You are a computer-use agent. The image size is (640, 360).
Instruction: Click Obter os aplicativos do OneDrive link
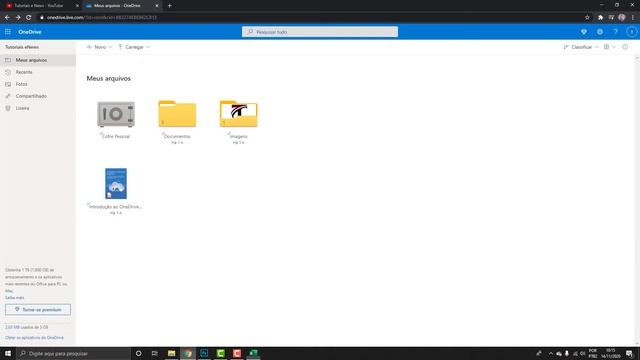pyautogui.click(x=34, y=338)
